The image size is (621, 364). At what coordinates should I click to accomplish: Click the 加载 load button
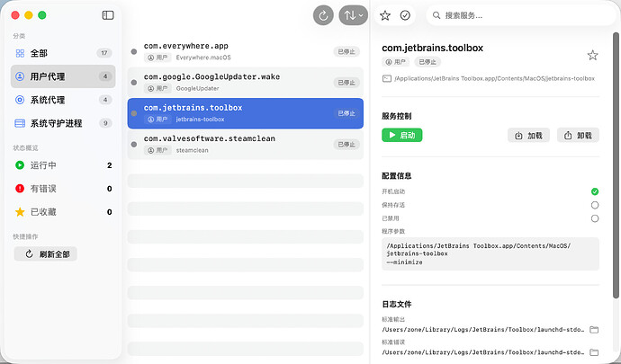point(528,136)
